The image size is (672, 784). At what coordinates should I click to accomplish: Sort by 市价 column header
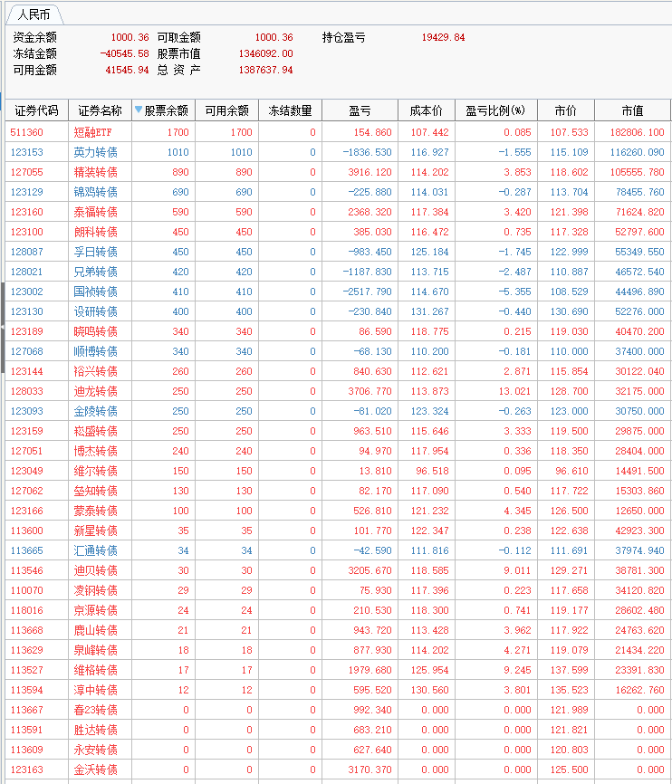click(566, 110)
